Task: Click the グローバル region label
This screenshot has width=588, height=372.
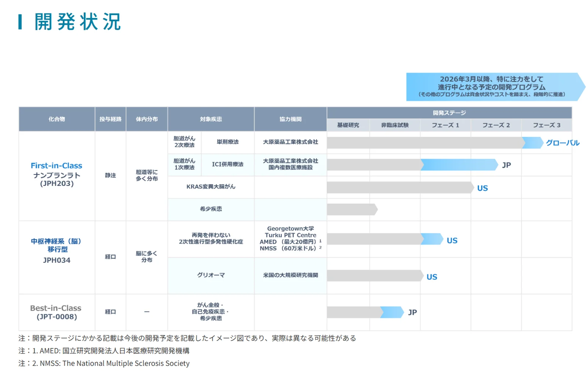Action: 562,143
